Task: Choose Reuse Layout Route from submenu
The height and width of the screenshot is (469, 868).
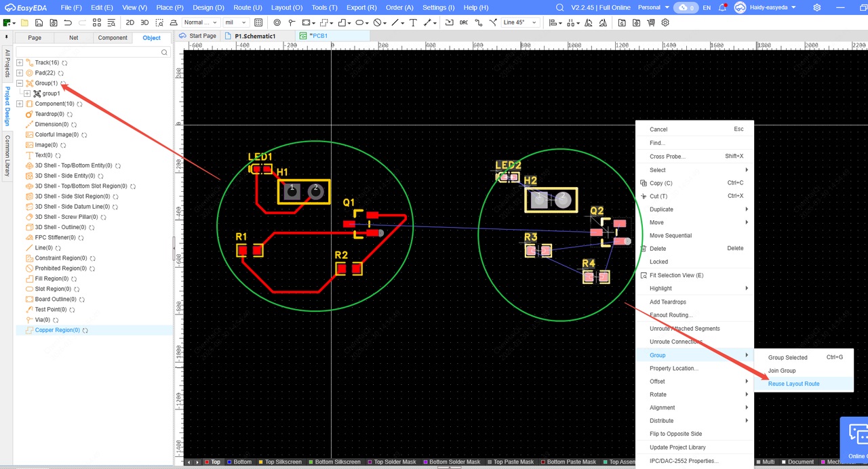Action: pyautogui.click(x=793, y=384)
